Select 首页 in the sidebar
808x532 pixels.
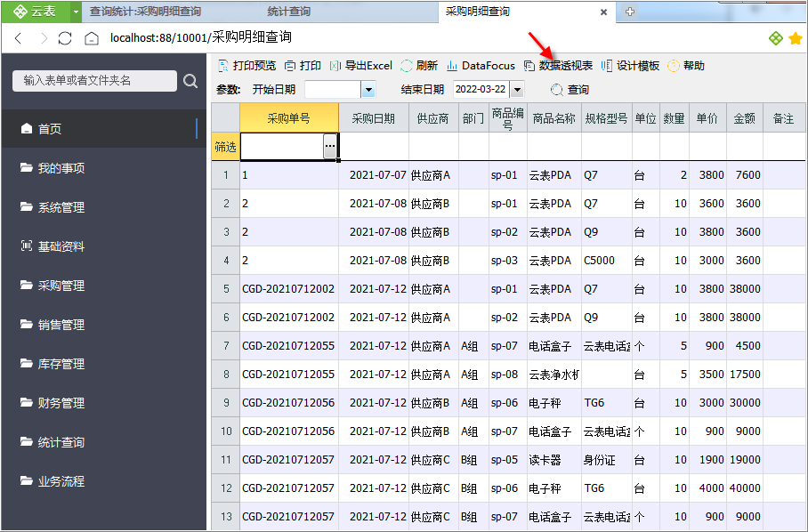pos(104,129)
